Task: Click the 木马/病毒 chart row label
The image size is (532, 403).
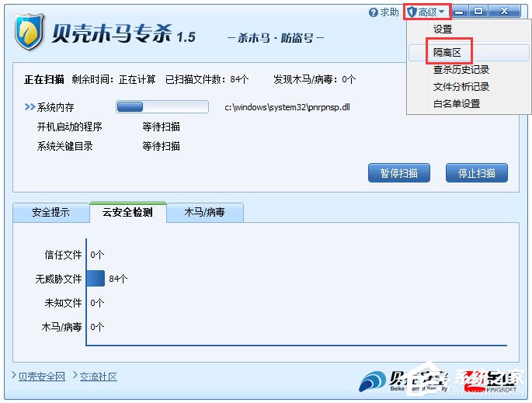Action: [x=62, y=327]
